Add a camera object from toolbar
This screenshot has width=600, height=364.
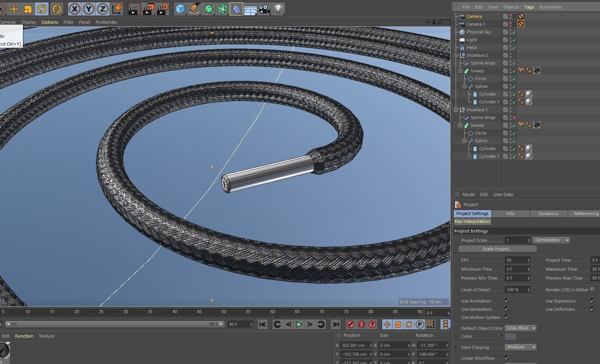tap(265, 9)
